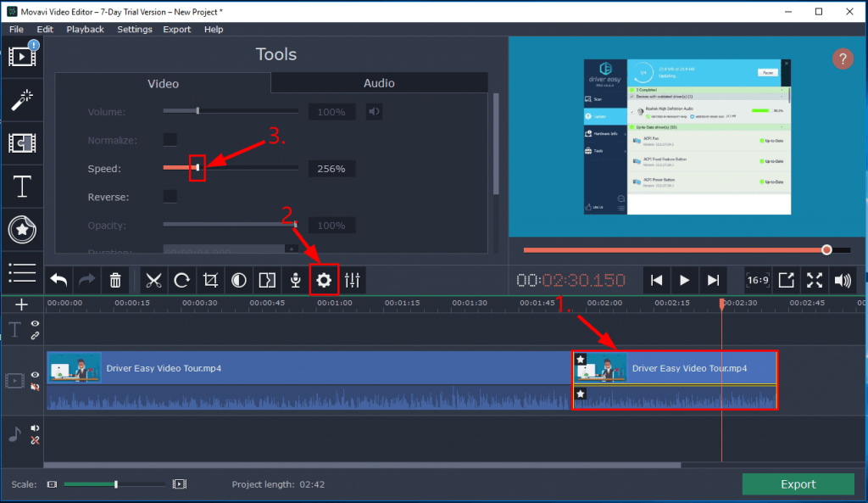The image size is (868, 503).
Task: Open the Import media panel
Action: [22, 57]
